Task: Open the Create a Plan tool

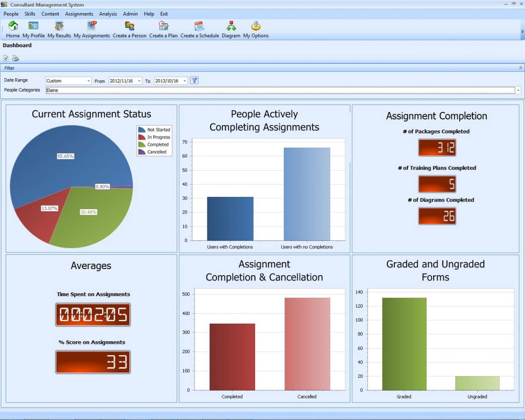Action: pos(163,26)
